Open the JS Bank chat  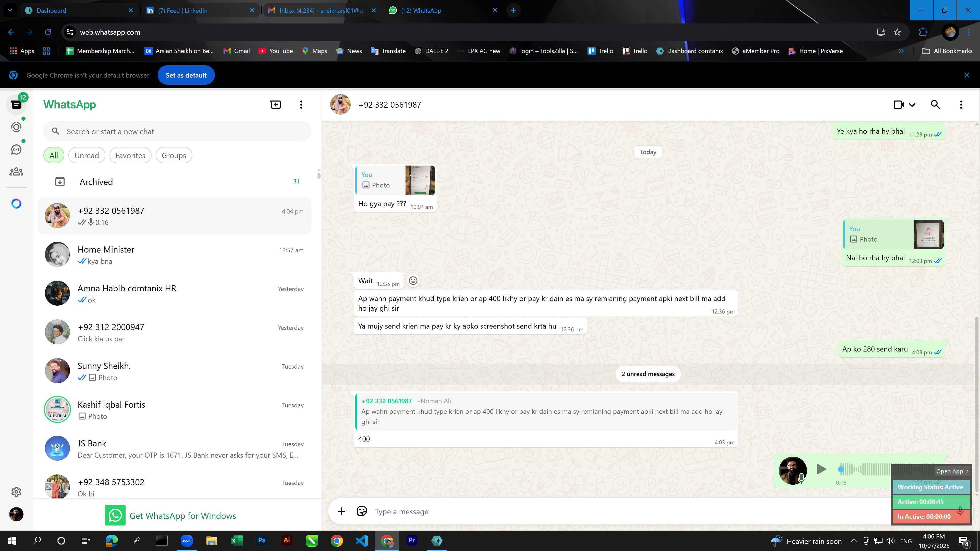pyautogui.click(x=175, y=449)
